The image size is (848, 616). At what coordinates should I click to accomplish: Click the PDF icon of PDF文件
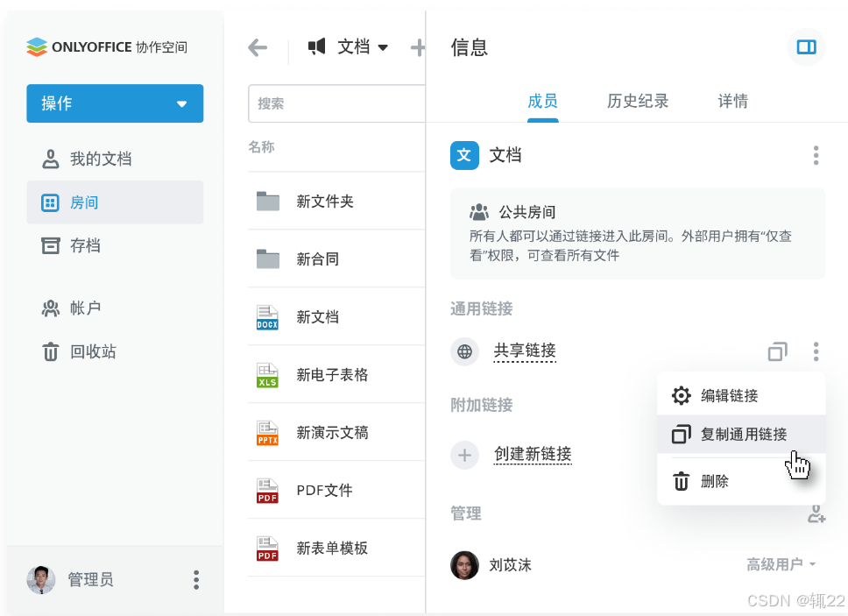(x=267, y=491)
